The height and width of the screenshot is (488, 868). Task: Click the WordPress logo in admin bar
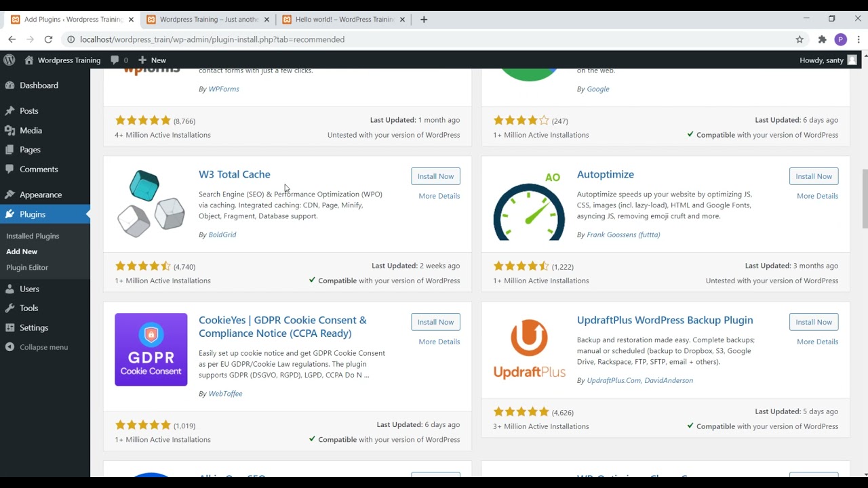pyautogui.click(x=9, y=60)
